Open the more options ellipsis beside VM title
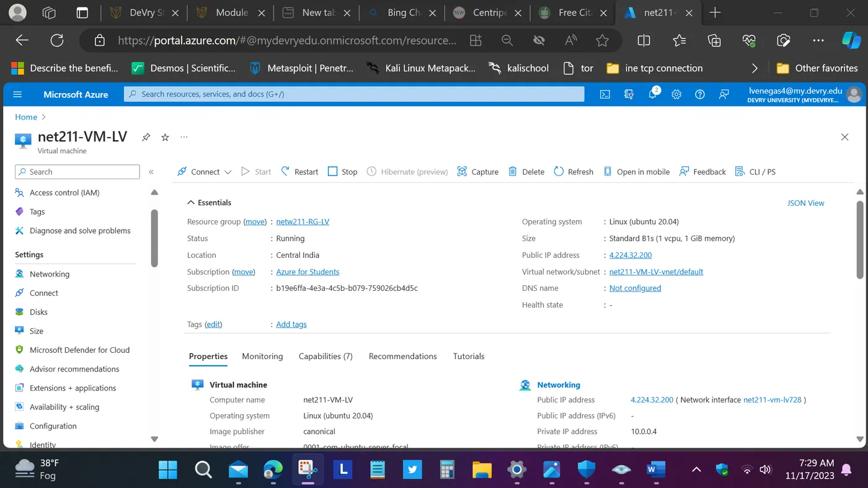 point(184,137)
